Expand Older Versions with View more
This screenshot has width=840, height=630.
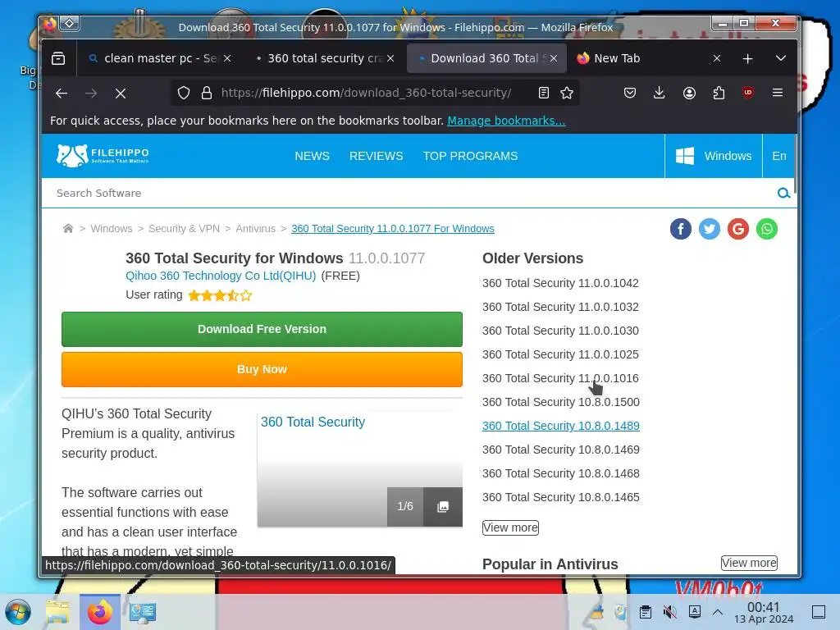(x=510, y=527)
